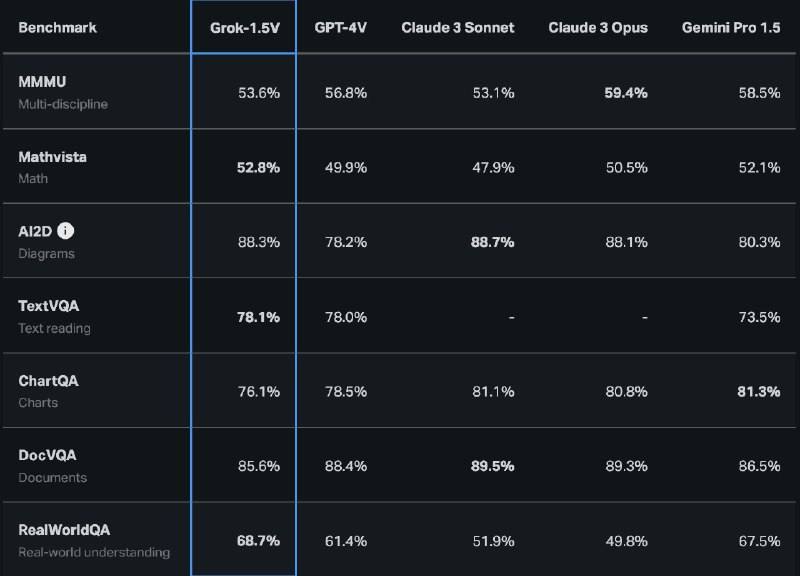This screenshot has height=576, width=800.
Task: Click Gemini Pro 1.5's 81.3% ChartQA score
Action: pyautogui.click(x=758, y=391)
